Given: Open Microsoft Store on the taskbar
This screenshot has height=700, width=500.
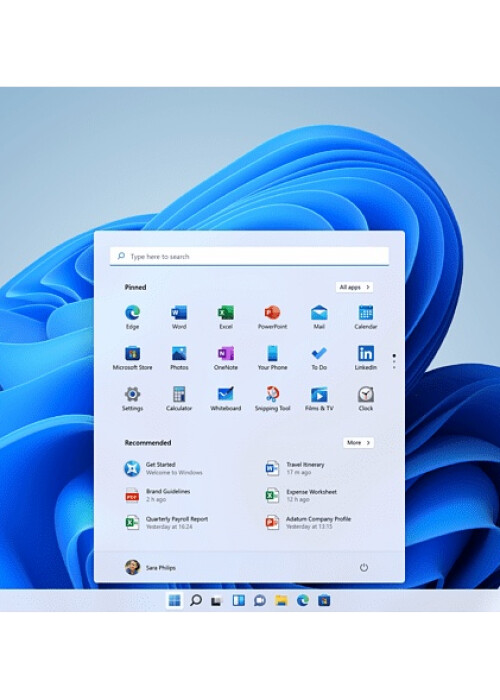Looking at the screenshot, I should (x=324, y=600).
